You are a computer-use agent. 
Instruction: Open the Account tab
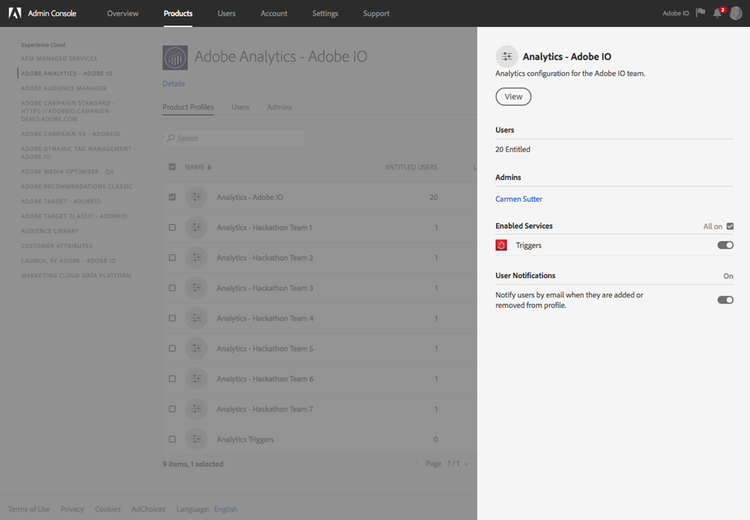click(x=274, y=13)
